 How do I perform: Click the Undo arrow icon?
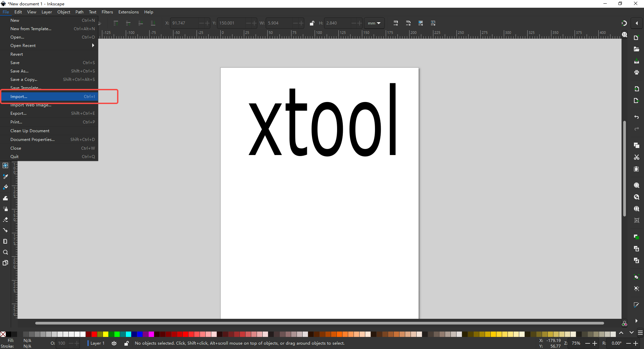636,117
